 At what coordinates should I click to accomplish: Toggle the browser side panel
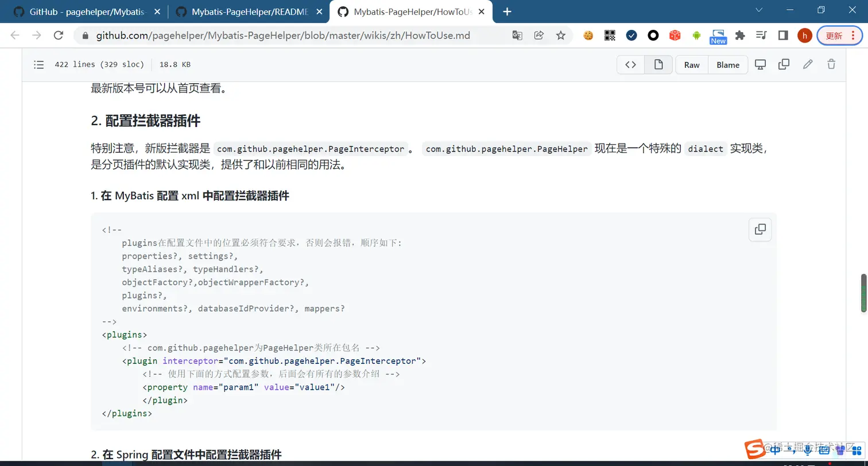[x=783, y=36]
